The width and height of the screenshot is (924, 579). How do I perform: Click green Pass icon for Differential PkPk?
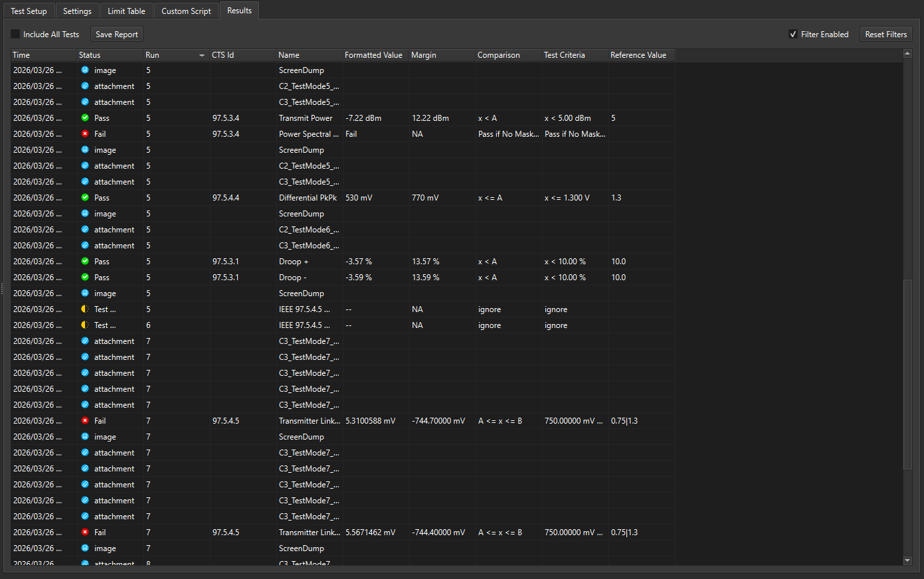(85, 198)
